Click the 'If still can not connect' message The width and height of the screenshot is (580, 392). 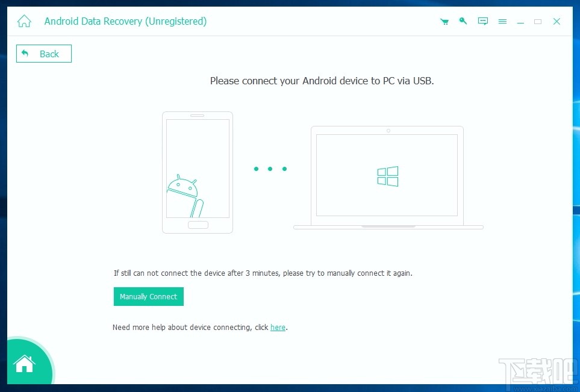(263, 273)
